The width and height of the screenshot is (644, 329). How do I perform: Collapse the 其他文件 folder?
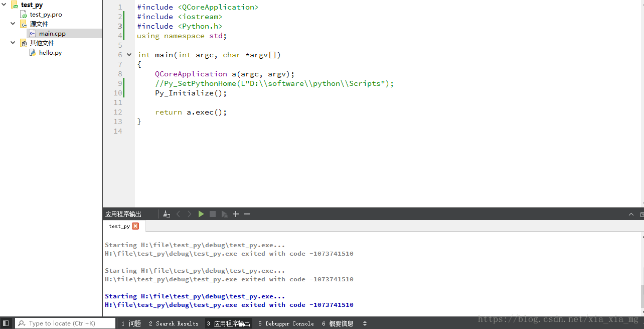(13, 43)
